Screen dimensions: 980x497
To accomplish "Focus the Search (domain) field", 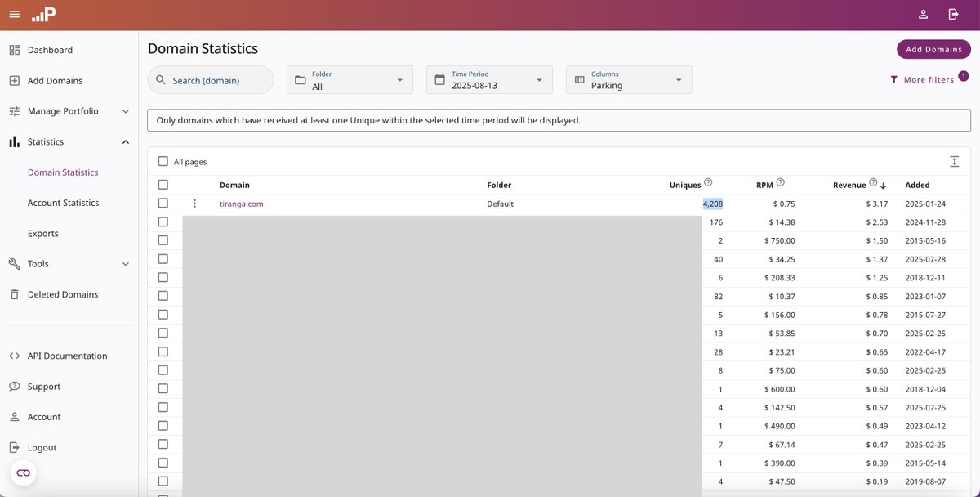I will [211, 80].
